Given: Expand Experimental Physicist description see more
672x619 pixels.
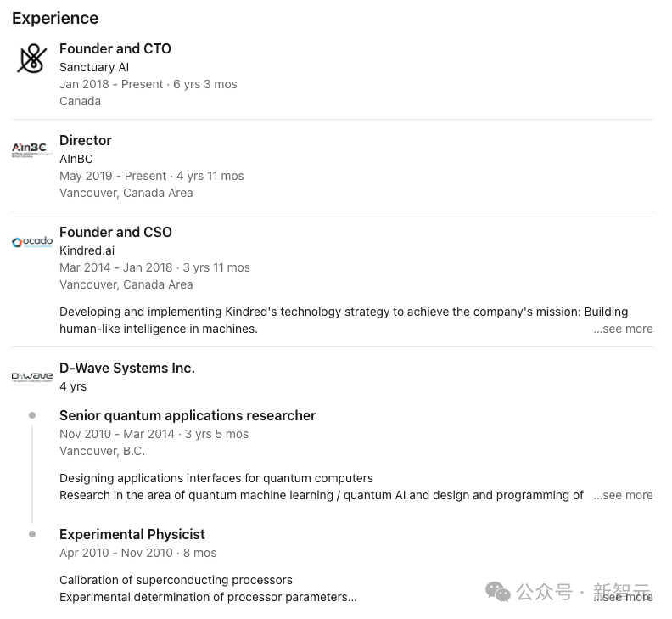Looking at the screenshot, I should (626, 597).
